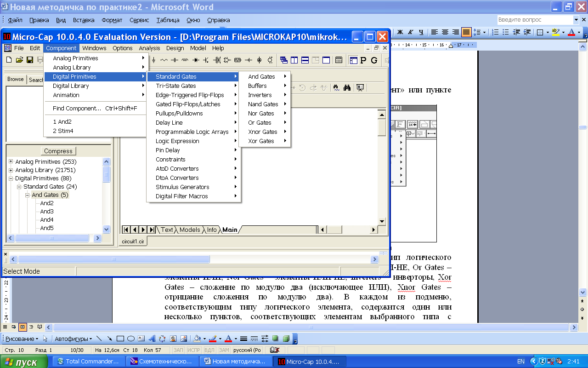Click the G toolbar button in Micro-Cap

[x=374, y=60]
